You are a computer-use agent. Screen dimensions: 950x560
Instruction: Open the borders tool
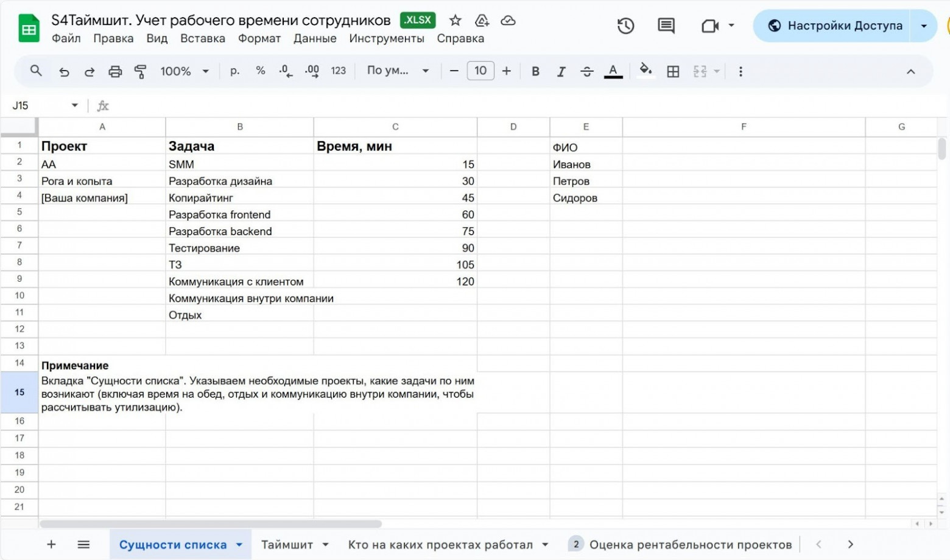672,71
